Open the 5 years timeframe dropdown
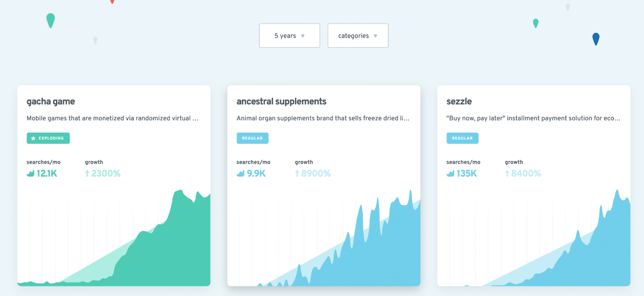The image size is (644, 296). pos(289,36)
